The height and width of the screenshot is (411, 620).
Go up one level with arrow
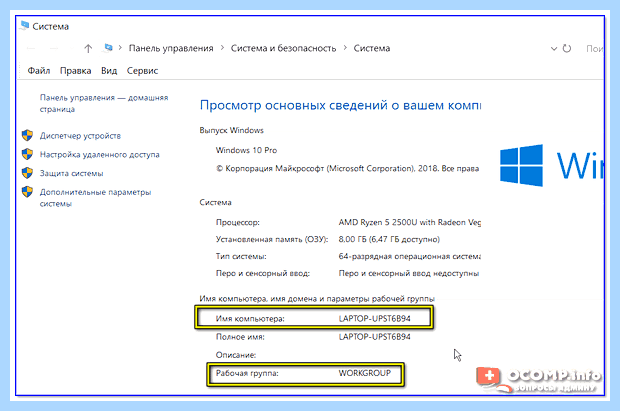88,48
